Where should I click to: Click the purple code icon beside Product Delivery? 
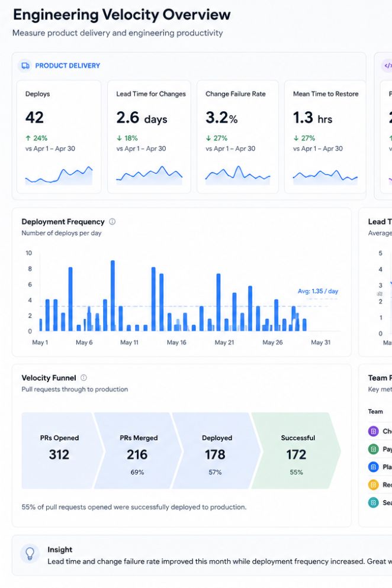387,66
